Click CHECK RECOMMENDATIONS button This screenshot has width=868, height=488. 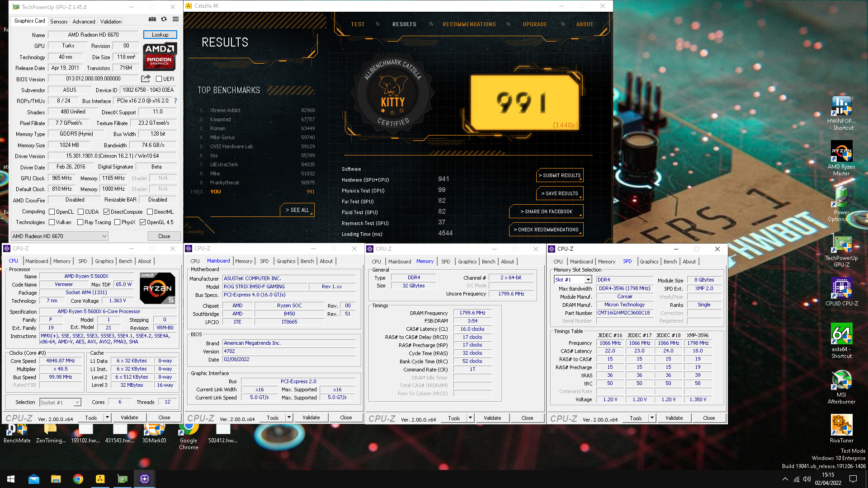(x=546, y=230)
